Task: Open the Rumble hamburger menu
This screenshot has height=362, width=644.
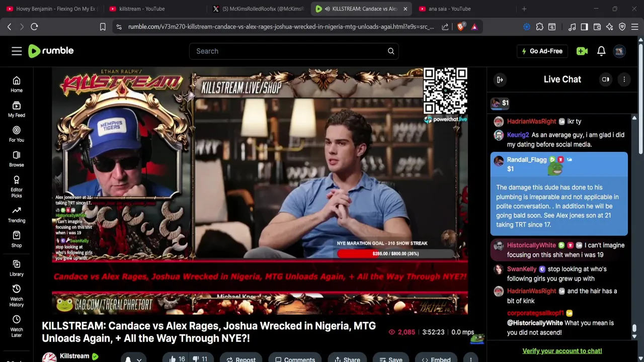Action: (17, 51)
